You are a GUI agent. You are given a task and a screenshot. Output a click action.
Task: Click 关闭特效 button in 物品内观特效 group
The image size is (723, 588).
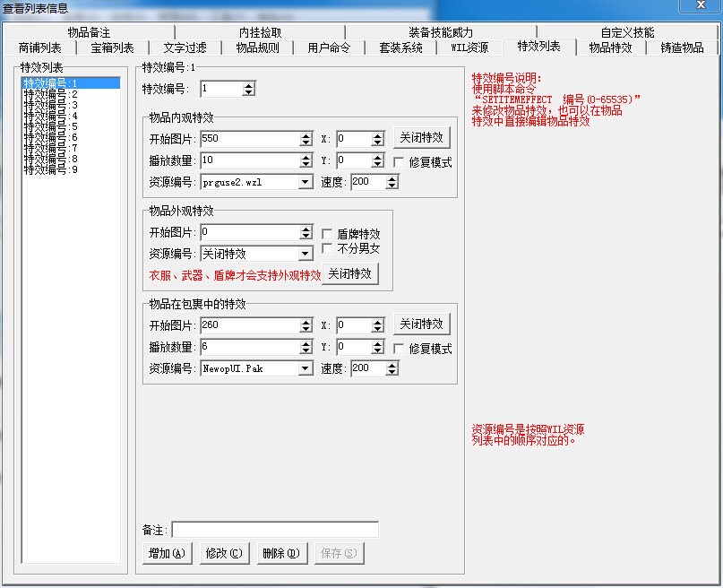(422, 138)
